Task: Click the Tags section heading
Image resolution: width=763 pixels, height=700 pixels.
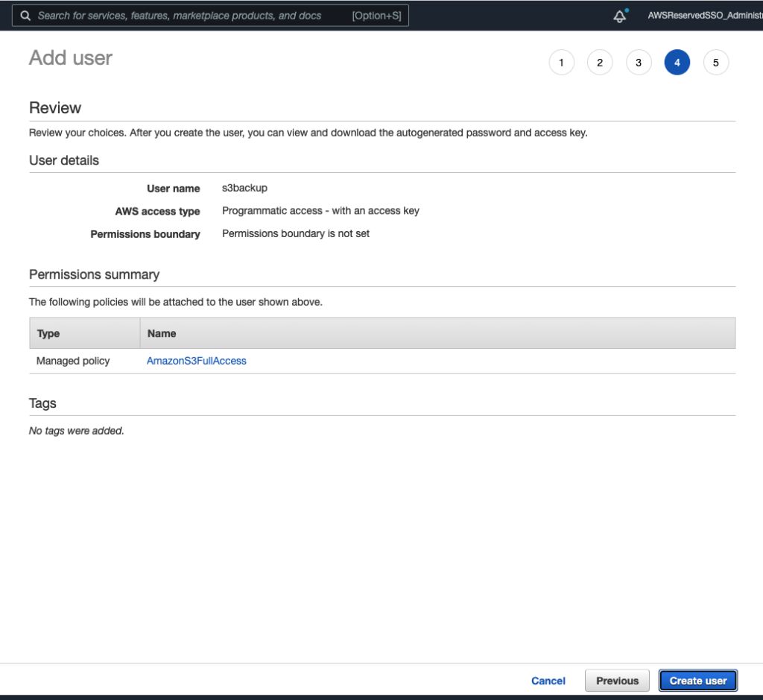Action: click(x=42, y=403)
